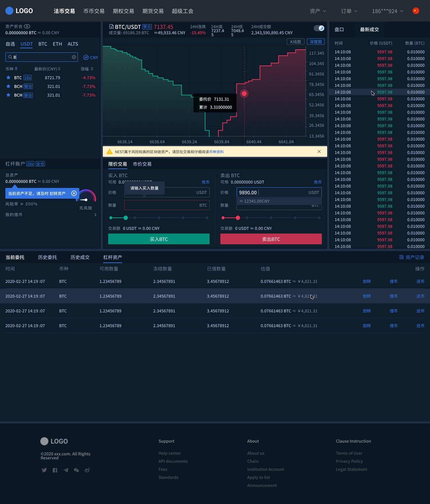Viewport: 430px width, 504px height.
Task: Click the CNY currency switch icon
Action: tap(86, 57)
